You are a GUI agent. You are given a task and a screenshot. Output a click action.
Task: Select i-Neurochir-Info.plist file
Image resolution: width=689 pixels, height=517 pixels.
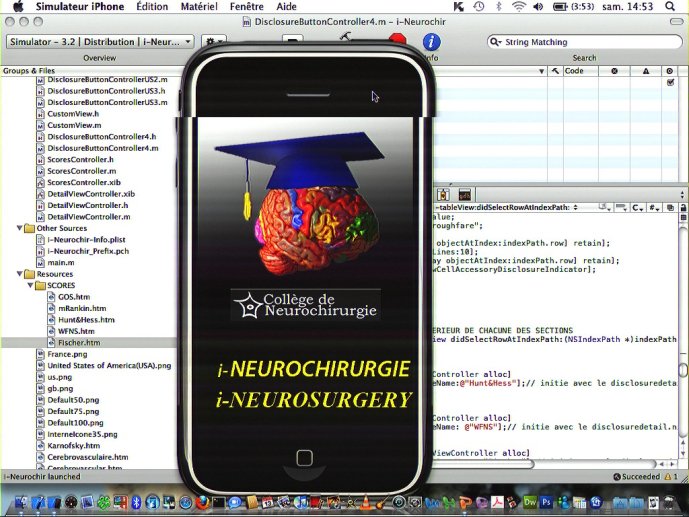point(86,239)
